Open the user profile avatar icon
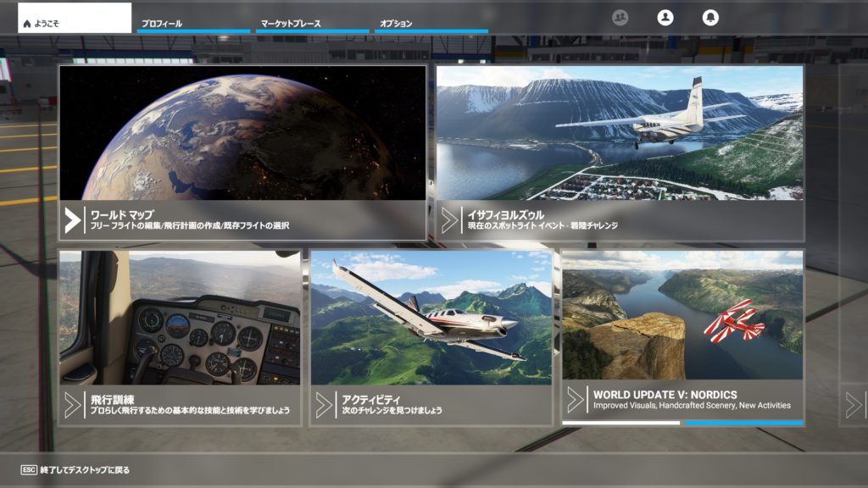 [x=665, y=18]
